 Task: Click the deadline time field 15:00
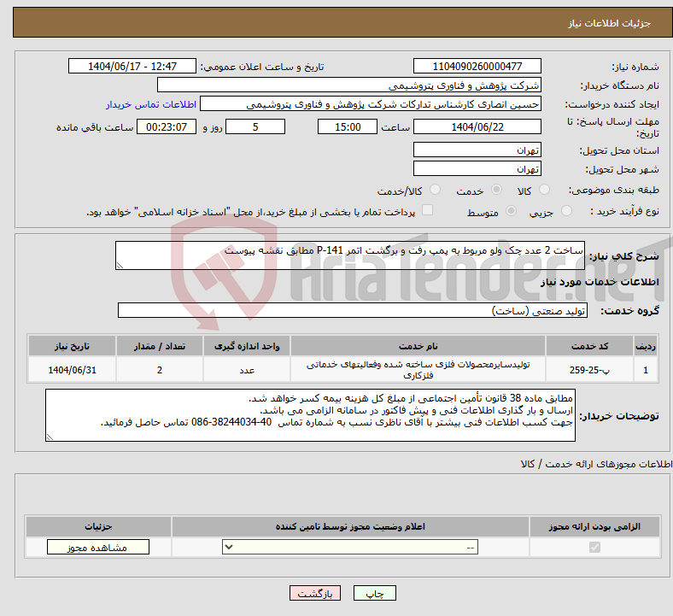click(348, 126)
